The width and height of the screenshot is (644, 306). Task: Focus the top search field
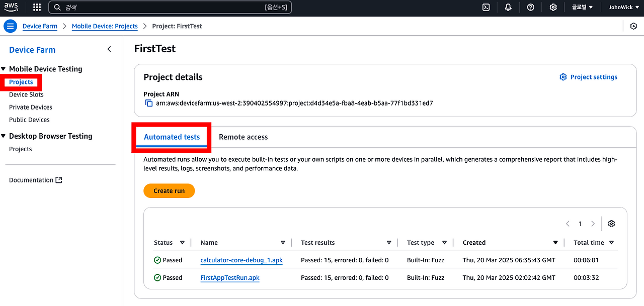pyautogui.click(x=170, y=7)
